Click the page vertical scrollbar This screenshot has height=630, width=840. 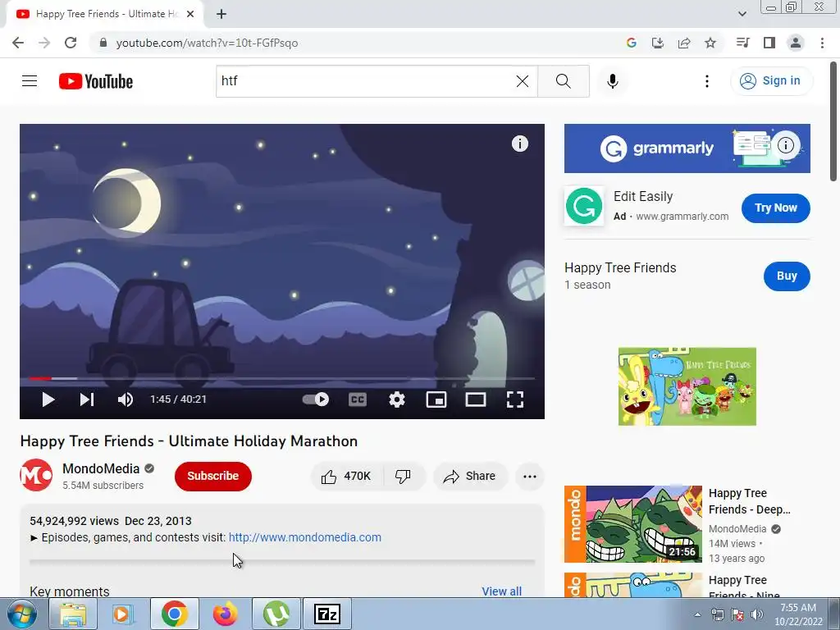[x=833, y=122]
